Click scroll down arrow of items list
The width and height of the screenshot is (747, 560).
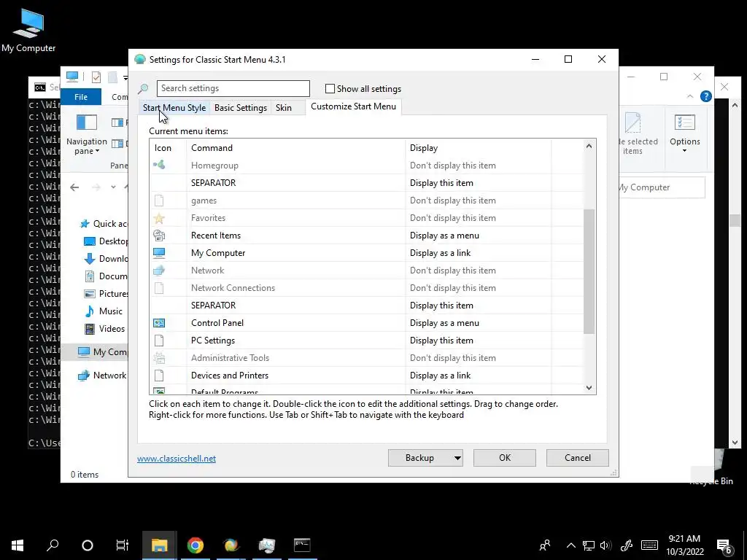point(589,388)
